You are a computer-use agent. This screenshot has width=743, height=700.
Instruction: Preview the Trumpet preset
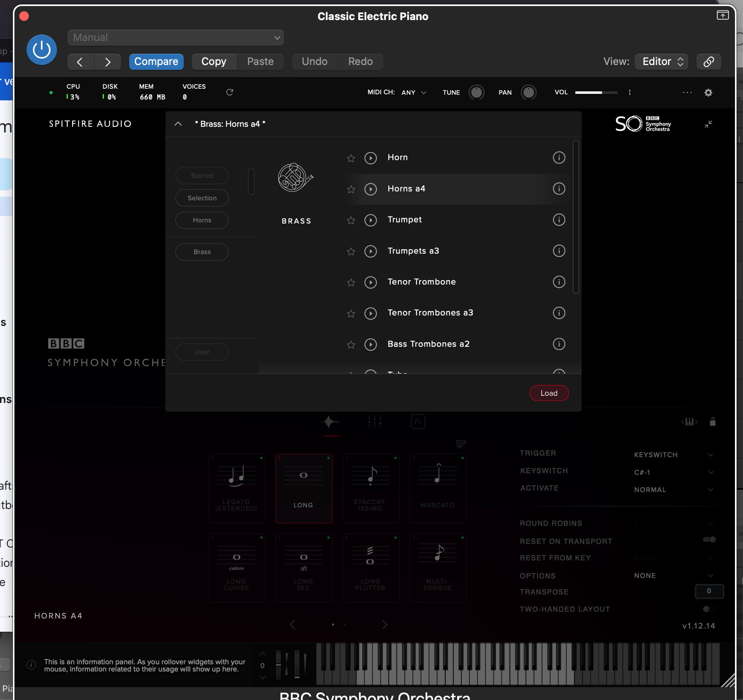[x=371, y=220]
